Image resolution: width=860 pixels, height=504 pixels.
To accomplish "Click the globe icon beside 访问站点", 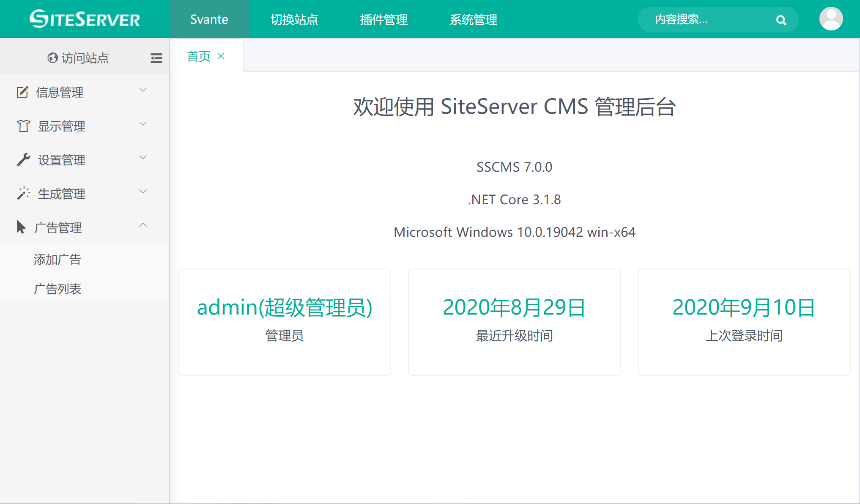I will click(x=52, y=58).
